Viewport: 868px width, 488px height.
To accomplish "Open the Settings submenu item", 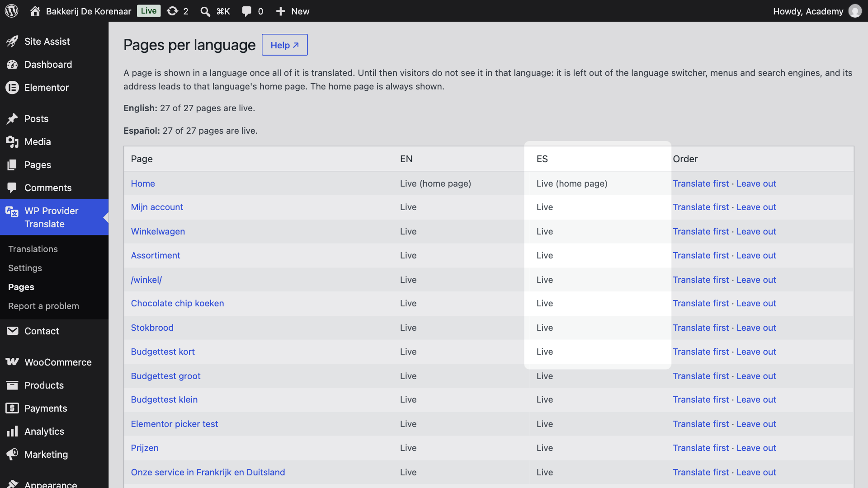I will click(25, 268).
